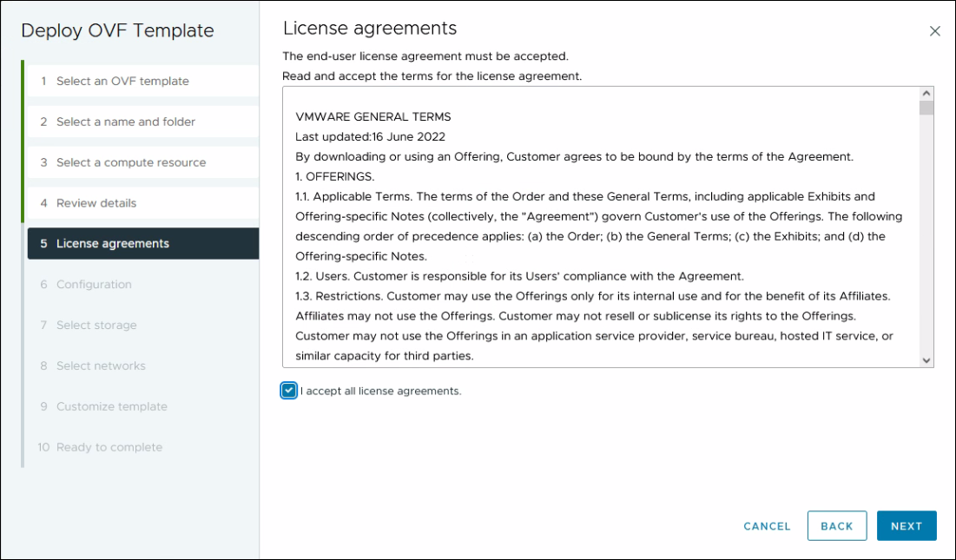
Task: Select the License agreements step
Action: (112, 243)
